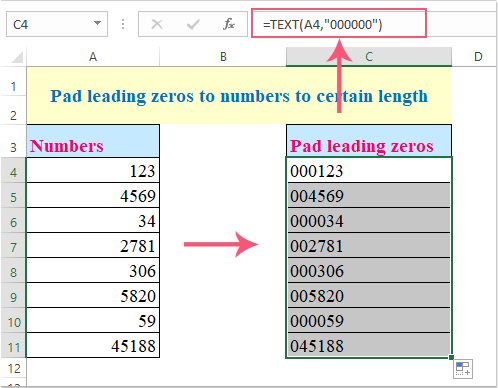The height and width of the screenshot is (388, 498).
Task: Open the Insert Function fx icon
Action: pos(229,24)
